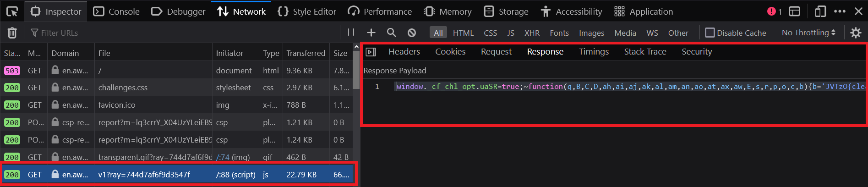Open iframe selector dock dropdown
The image size is (868, 187).
[795, 11]
